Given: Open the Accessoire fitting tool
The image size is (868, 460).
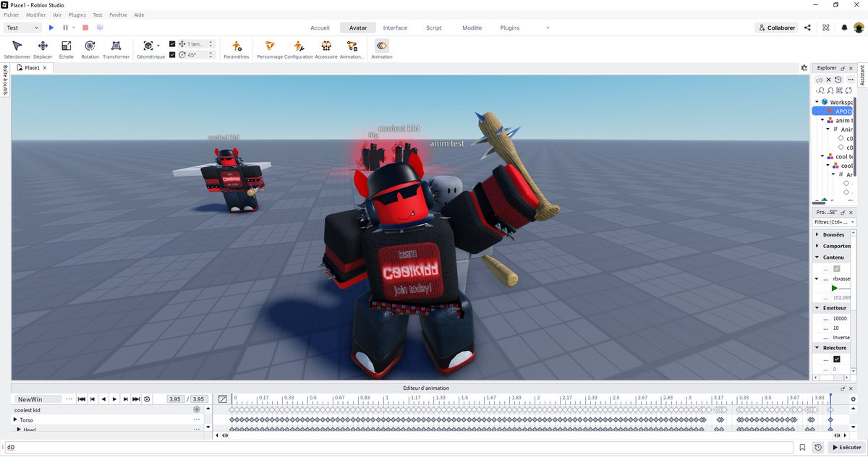Looking at the screenshot, I should click(326, 48).
